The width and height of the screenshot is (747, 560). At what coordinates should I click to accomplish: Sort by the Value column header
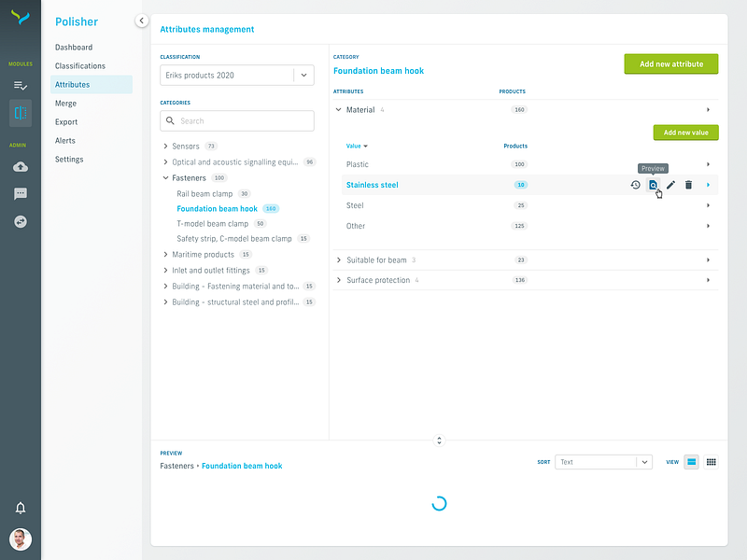click(357, 147)
